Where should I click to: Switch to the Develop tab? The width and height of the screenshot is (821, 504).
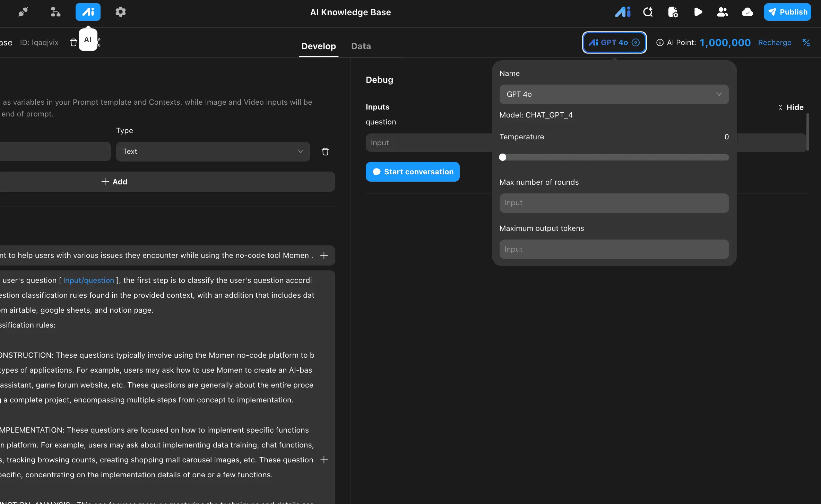tap(319, 46)
